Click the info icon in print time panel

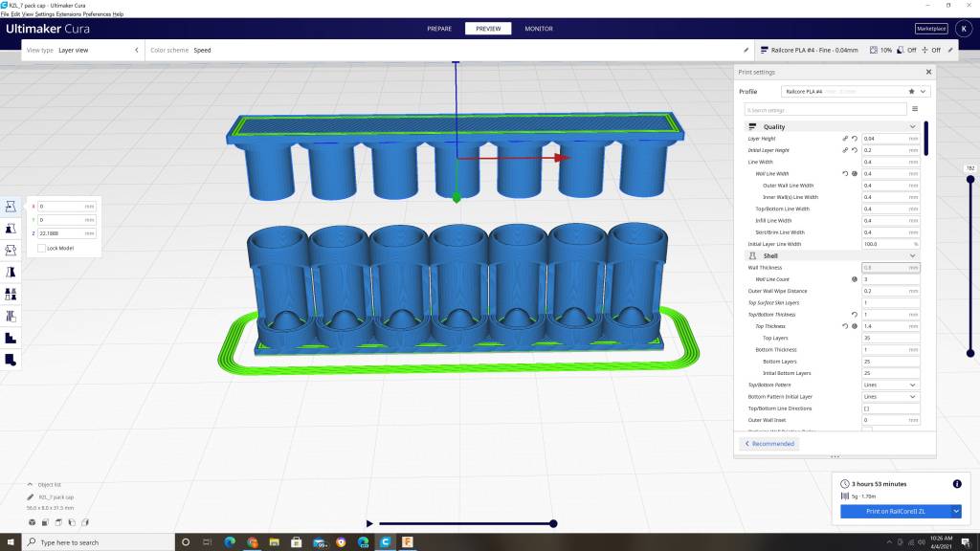pyautogui.click(x=957, y=483)
